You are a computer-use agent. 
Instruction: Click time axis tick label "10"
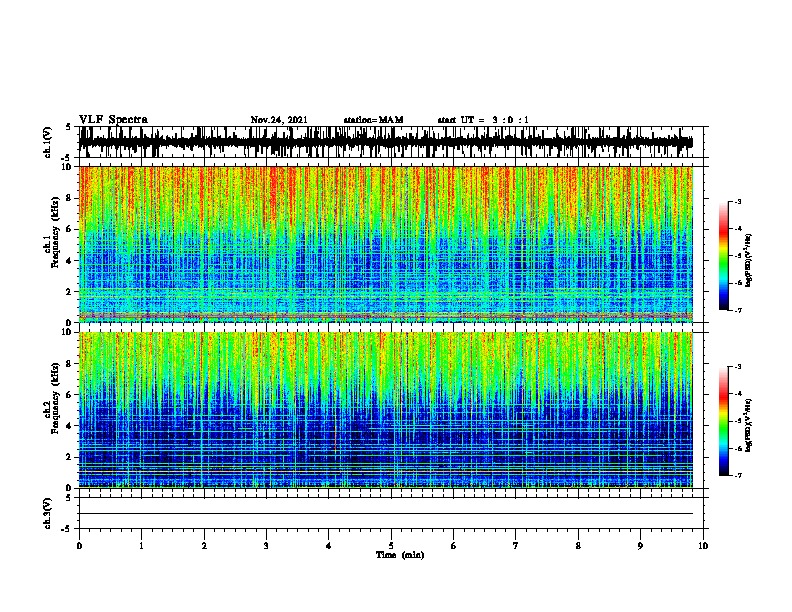click(x=703, y=546)
